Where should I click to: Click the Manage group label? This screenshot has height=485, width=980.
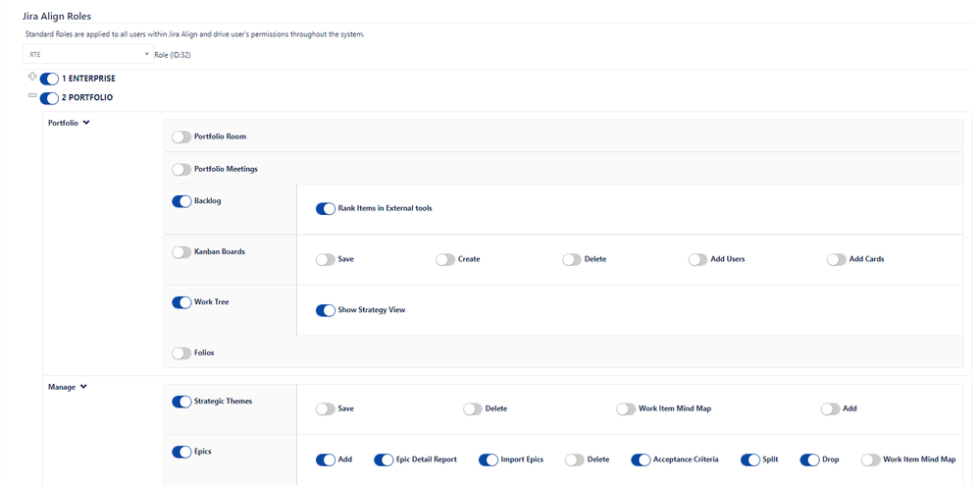(x=62, y=388)
